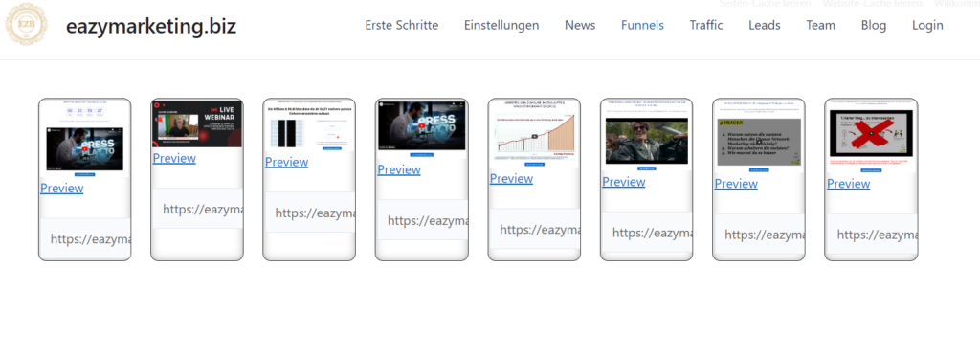Click the red X video thumbnail
The height and width of the screenshot is (358, 980).
point(871,133)
